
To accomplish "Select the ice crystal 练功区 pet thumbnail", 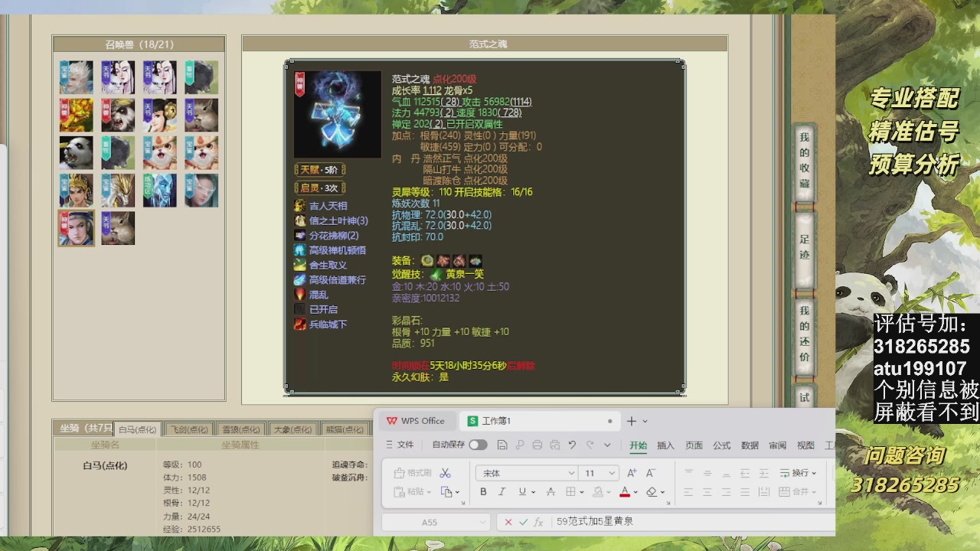I will coord(160,191).
